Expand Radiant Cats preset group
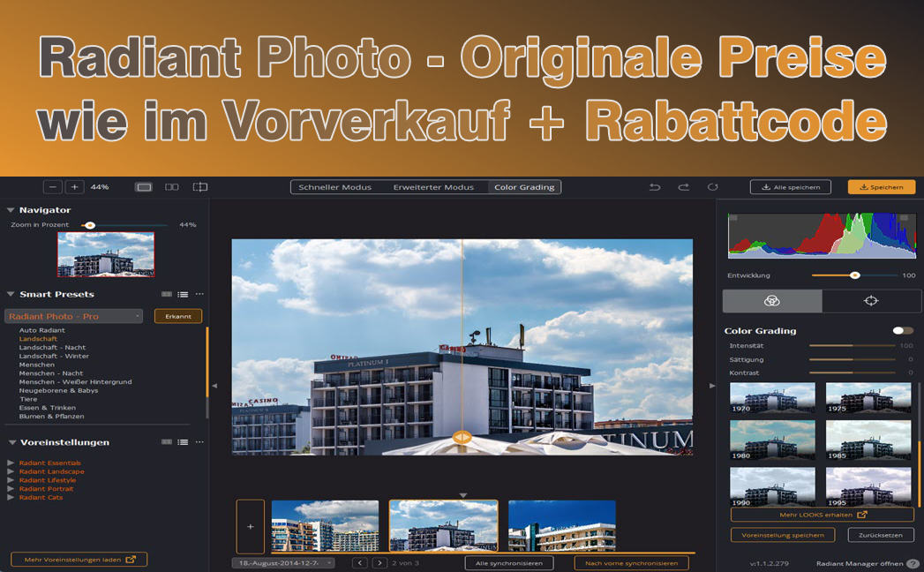This screenshot has width=924, height=572. [x=11, y=498]
